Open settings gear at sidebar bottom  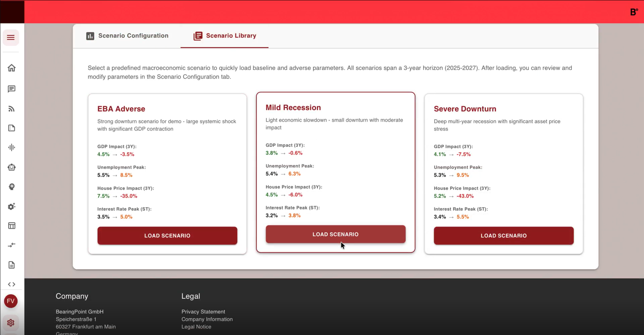(x=11, y=323)
